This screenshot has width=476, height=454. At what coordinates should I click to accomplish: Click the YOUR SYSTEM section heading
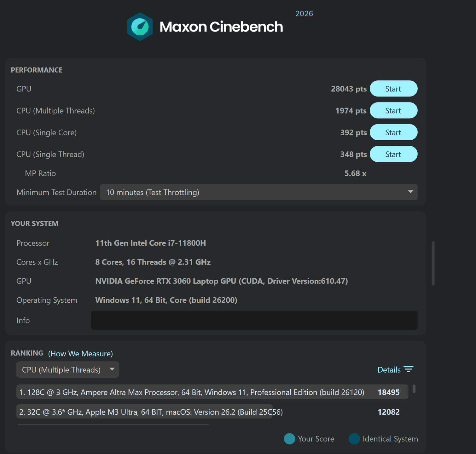34,224
